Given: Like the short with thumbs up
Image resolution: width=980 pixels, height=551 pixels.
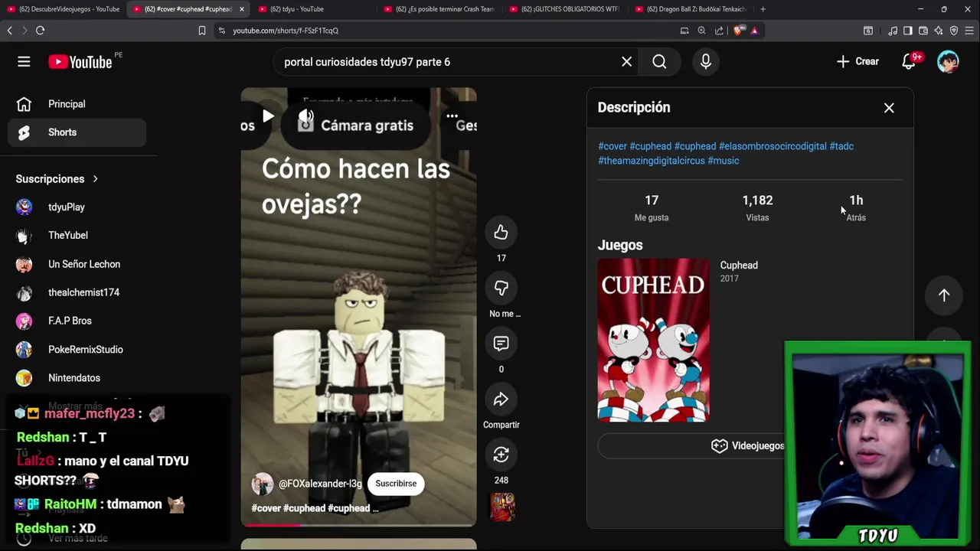Looking at the screenshot, I should tap(501, 233).
